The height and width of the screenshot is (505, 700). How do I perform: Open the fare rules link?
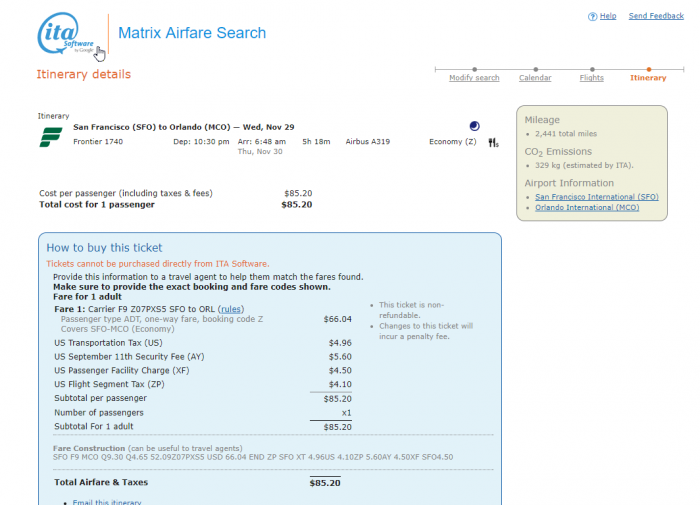(x=231, y=309)
